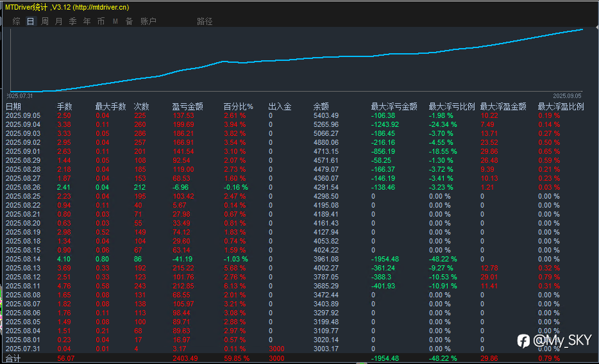Open the mtdriver.cn link in title
The height and width of the screenshot is (364, 599).
tap(101, 7)
